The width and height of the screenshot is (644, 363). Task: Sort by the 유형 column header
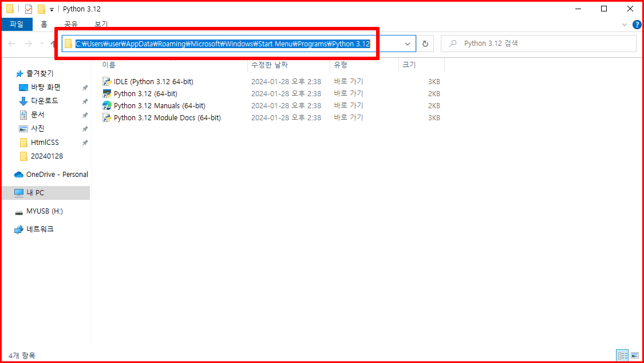pos(341,65)
